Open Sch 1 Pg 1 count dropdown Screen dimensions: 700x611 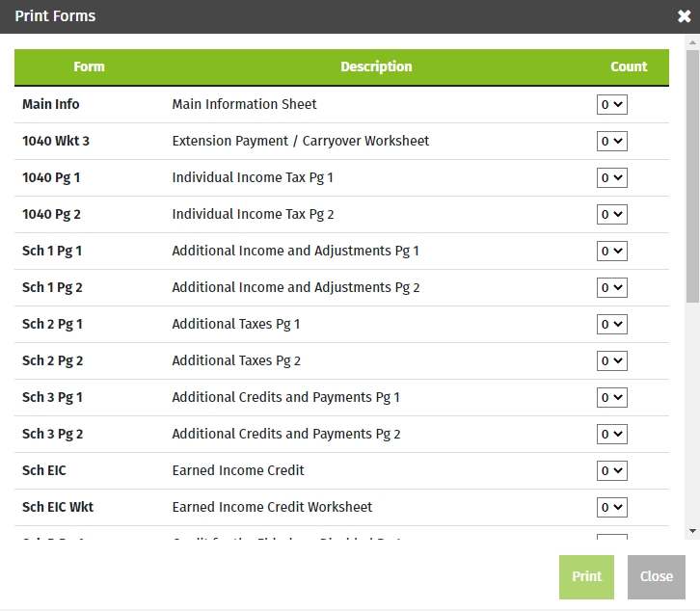[611, 251]
